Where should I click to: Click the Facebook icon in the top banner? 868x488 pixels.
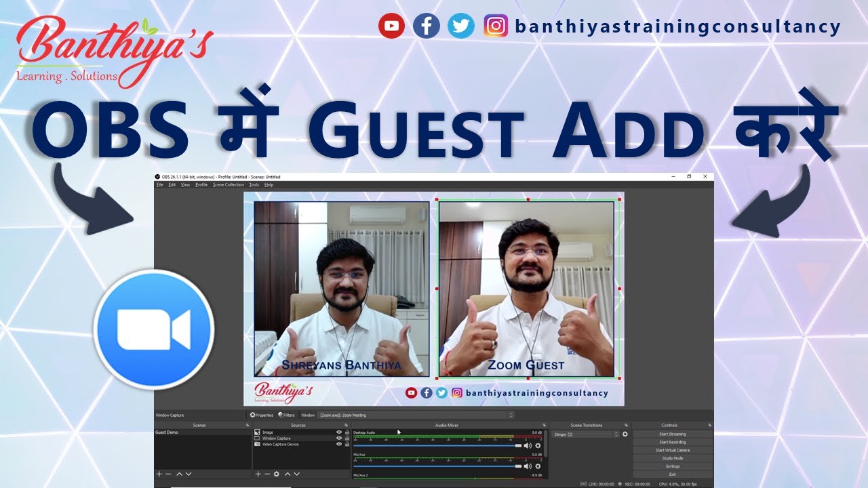click(426, 26)
